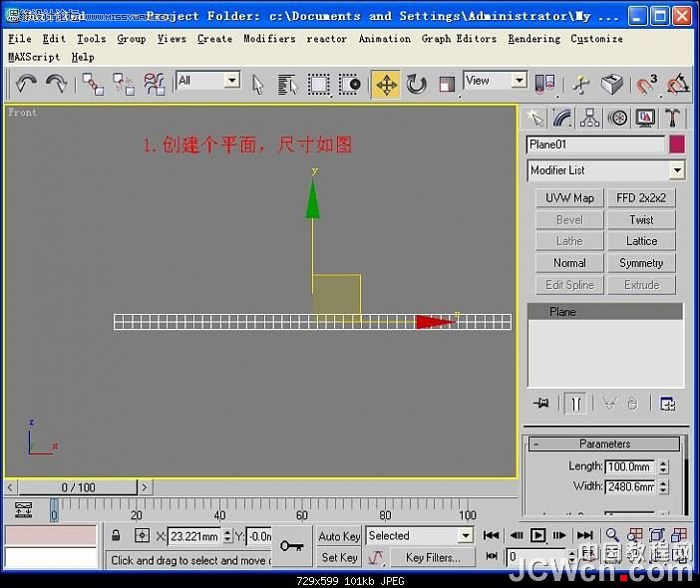Activate the Select and Move tool
Viewport: 700px width, 588px height.
tap(386, 85)
